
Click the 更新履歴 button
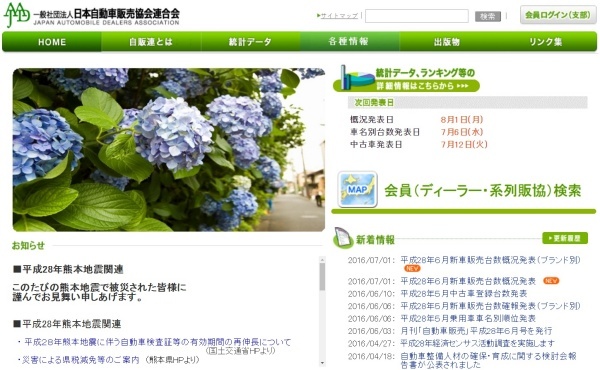(565, 238)
